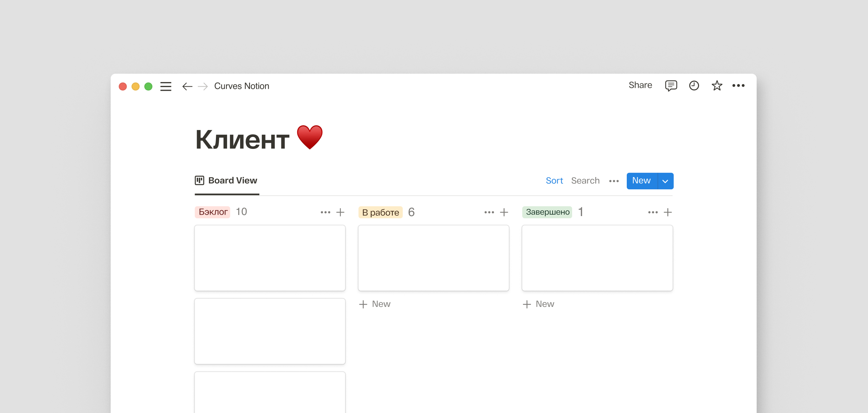Click the blue New button
This screenshot has height=413, width=868.
click(x=642, y=181)
